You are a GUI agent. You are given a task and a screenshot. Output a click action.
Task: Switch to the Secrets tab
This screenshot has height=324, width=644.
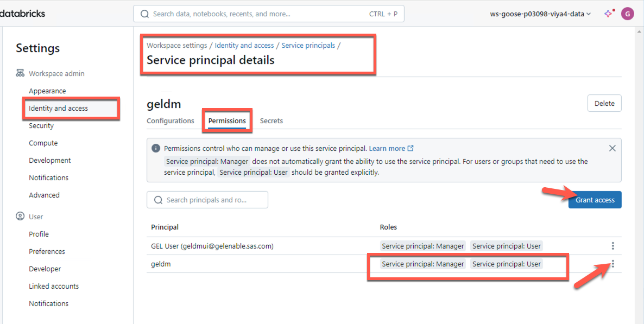tap(271, 120)
